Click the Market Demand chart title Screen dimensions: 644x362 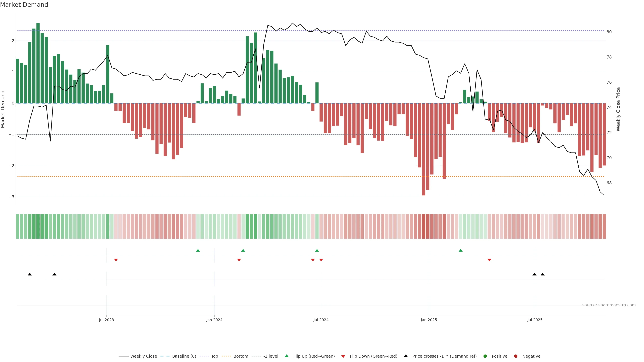[24, 5]
